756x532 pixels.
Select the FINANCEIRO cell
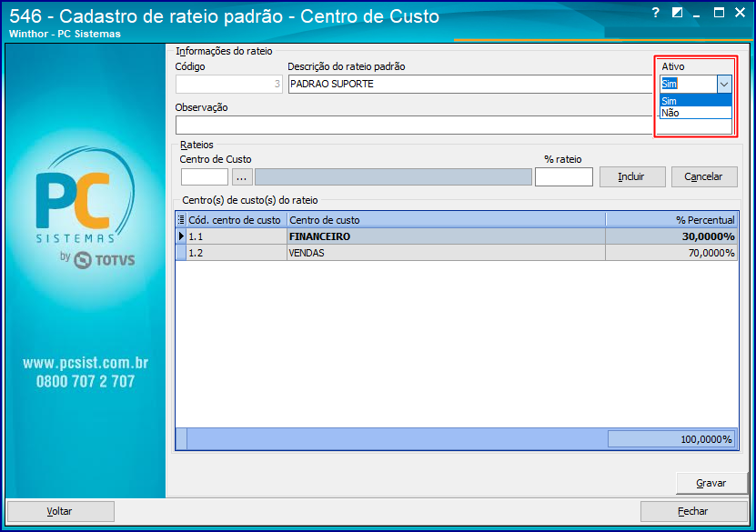coord(446,236)
